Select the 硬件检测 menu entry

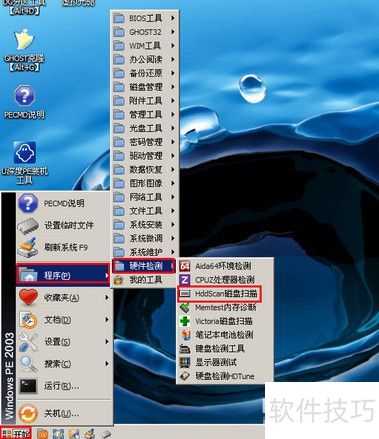pyautogui.click(x=144, y=266)
